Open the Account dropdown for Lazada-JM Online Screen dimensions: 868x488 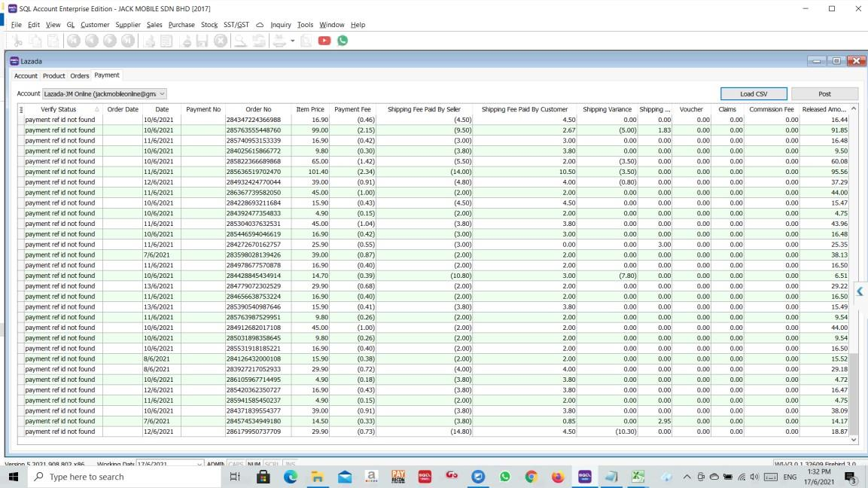tap(162, 94)
